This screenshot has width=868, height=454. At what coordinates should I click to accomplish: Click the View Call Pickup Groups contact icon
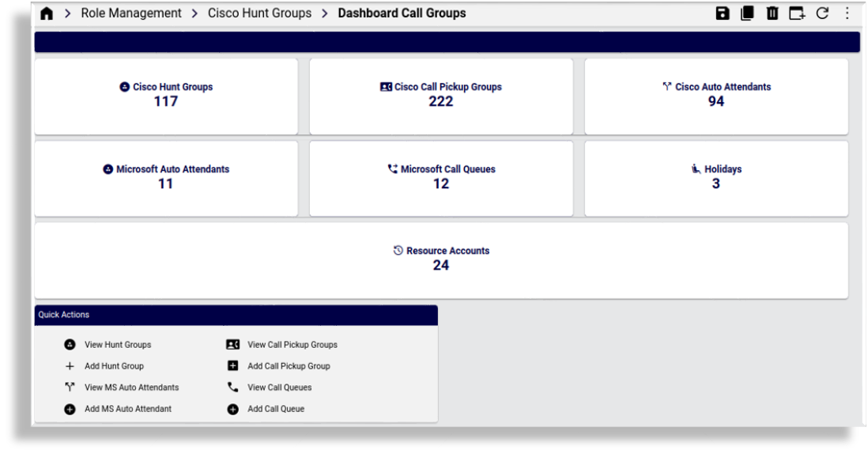point(233,344)
